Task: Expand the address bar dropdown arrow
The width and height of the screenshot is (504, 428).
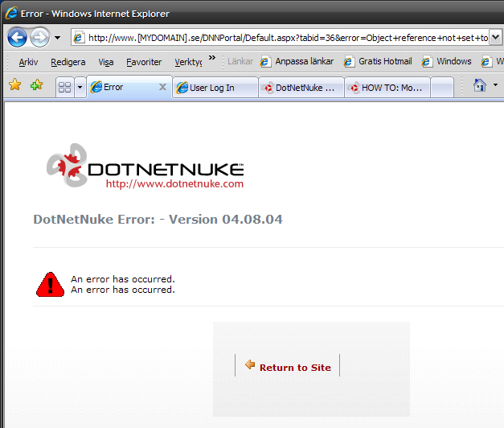Action: [x=496, y=37]
